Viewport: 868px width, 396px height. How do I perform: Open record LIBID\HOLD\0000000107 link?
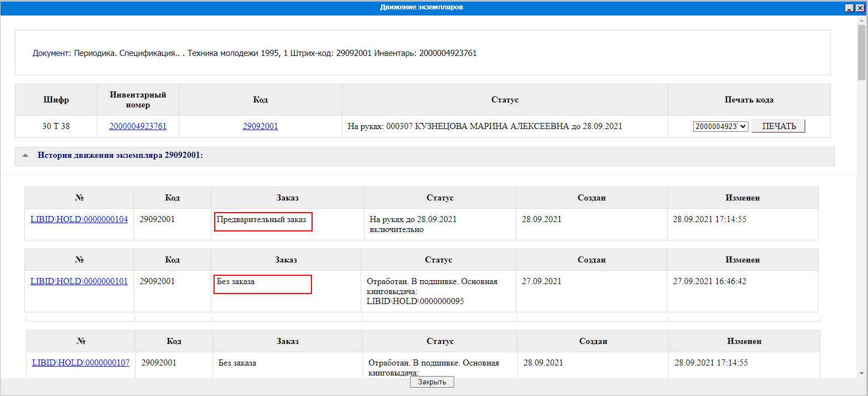[81, 363]
